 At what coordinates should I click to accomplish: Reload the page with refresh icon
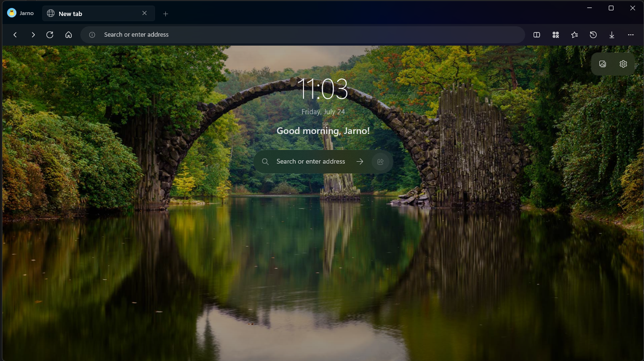[x=50, y=35]
